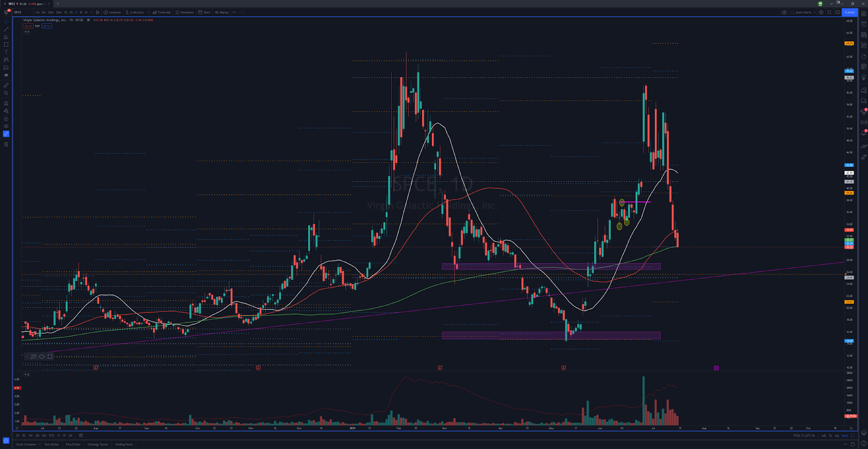Image resolution: width=868 pixels, height=449 pixels.
Task: Select the 1h timeframe
Action: click(x=66, y=12)
